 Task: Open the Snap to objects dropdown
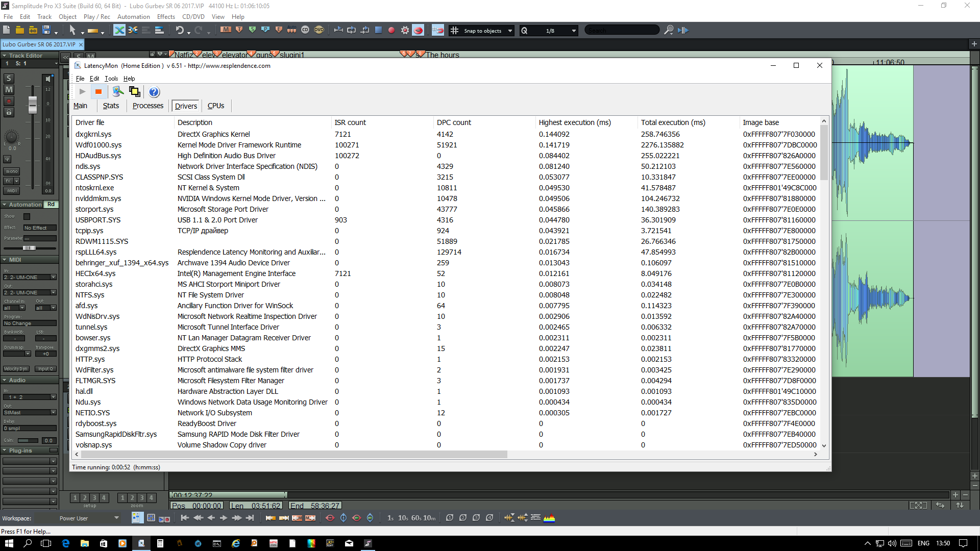pyautogui.click(x=510, y=31)
